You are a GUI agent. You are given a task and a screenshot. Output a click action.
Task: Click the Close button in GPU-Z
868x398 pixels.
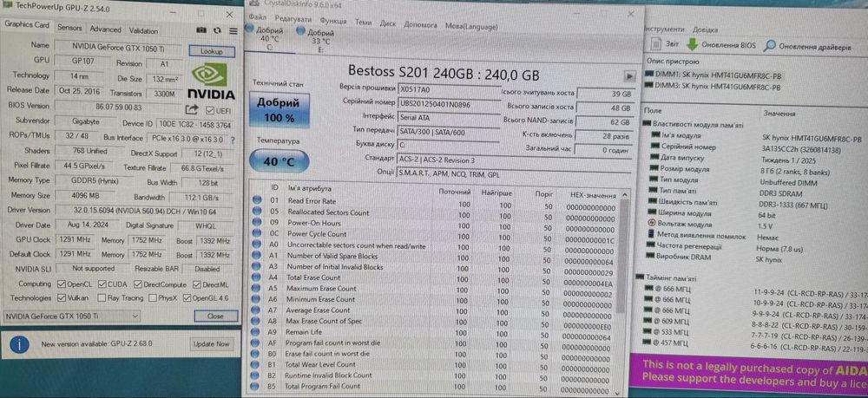[215, 316]
